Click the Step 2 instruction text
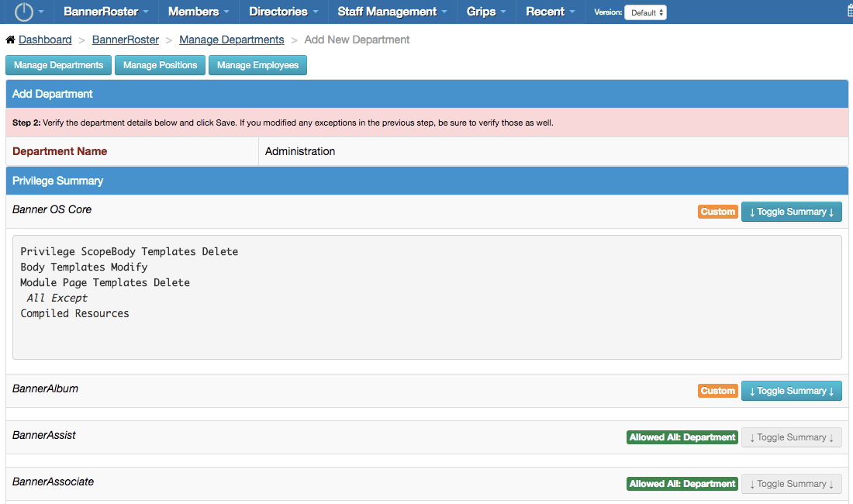The height and width of the screenshot is (504, 853). [283, 123]
